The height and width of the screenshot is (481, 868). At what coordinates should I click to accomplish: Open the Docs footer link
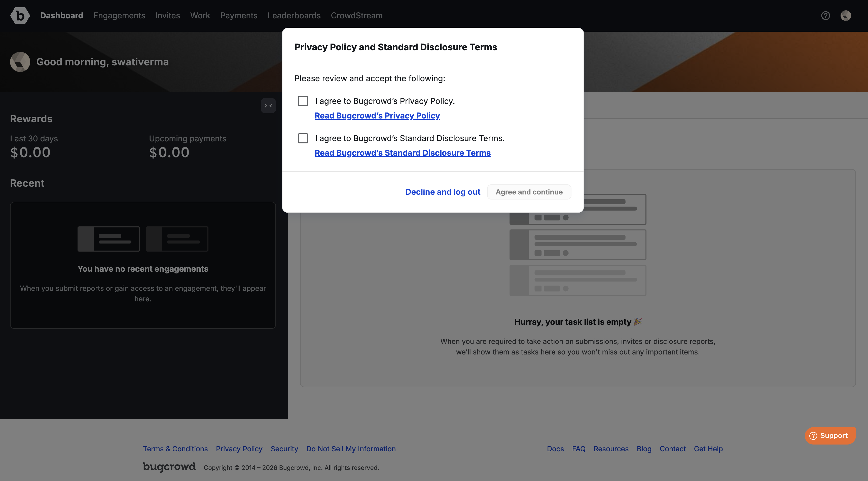pos(555,449)
